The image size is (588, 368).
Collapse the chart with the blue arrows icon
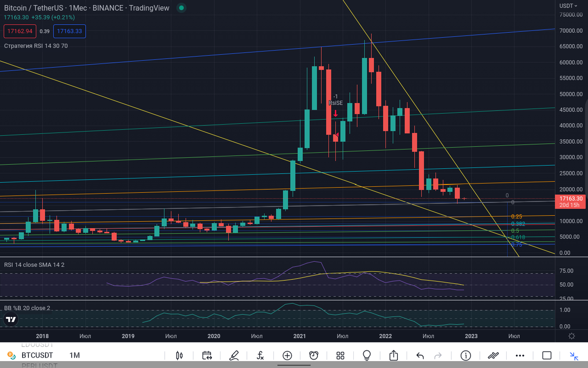point(574,356)
